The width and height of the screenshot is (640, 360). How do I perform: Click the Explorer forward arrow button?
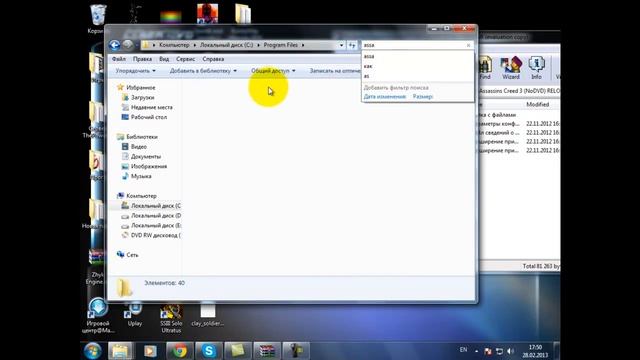coord(128,45)
